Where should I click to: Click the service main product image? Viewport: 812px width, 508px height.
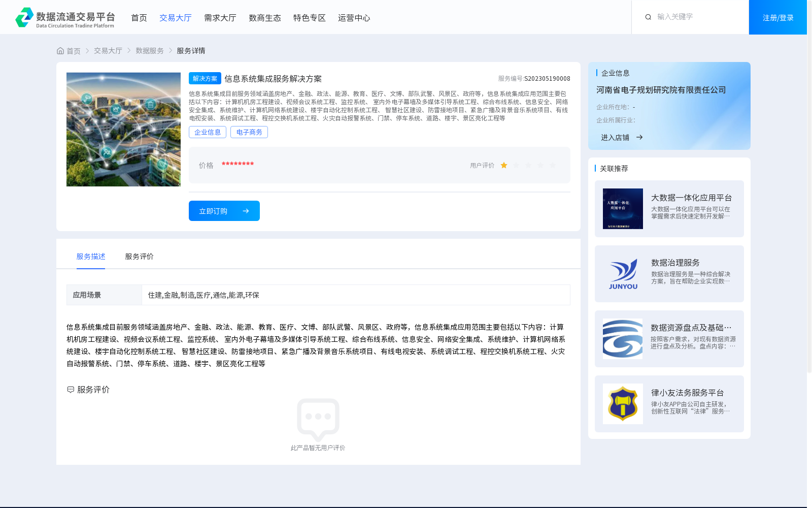pyautogui.click(x=123, y=130)
